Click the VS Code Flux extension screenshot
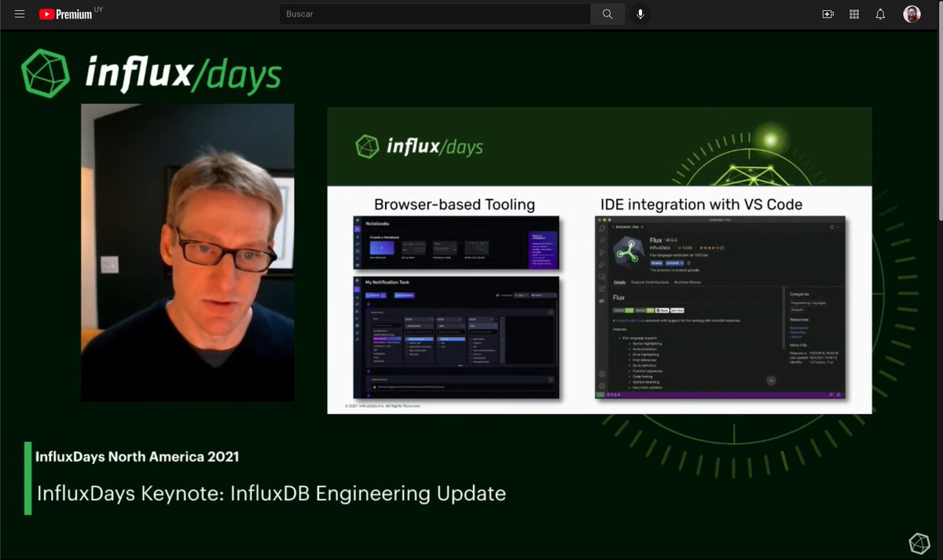Image resolution: width=943 pixels, height=560 pixels. click(x=720, y=307)
